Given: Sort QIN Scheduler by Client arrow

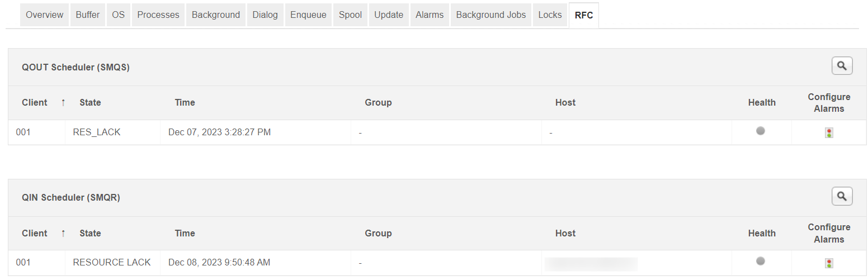Looking at the screenshot, I should tap(63, 233).
